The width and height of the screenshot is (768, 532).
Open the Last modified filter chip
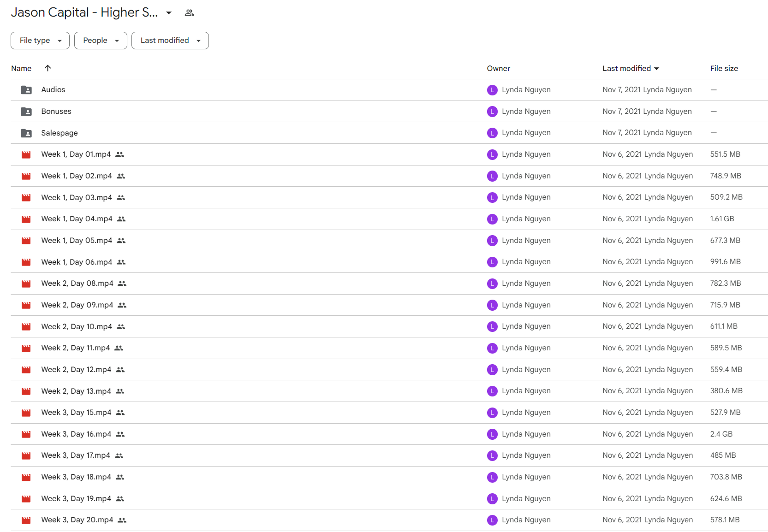coord(170,41)
